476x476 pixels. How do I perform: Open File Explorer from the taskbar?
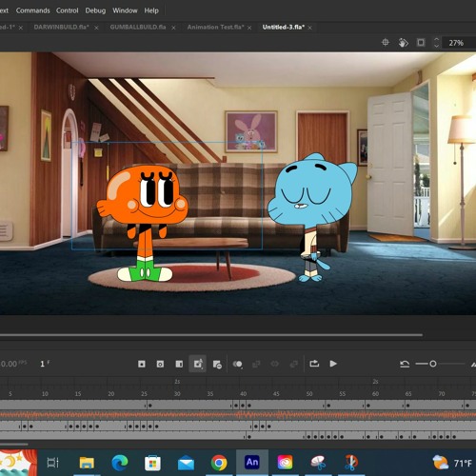click(x=87, y=463)
